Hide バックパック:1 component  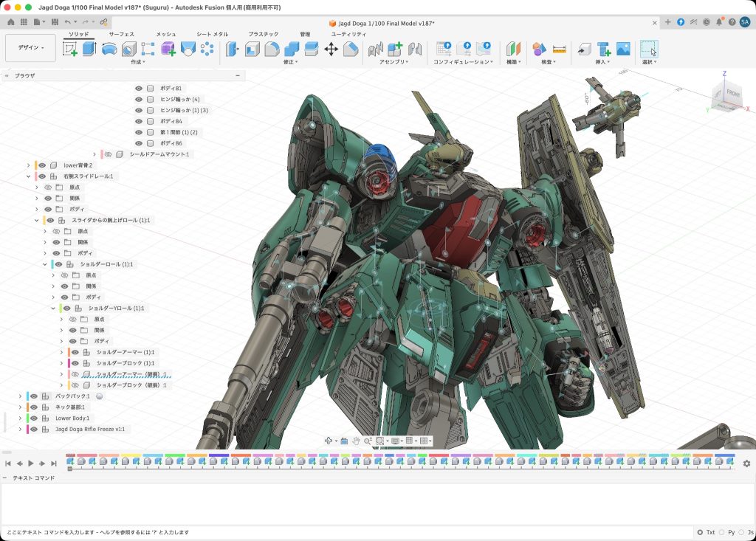34,396
